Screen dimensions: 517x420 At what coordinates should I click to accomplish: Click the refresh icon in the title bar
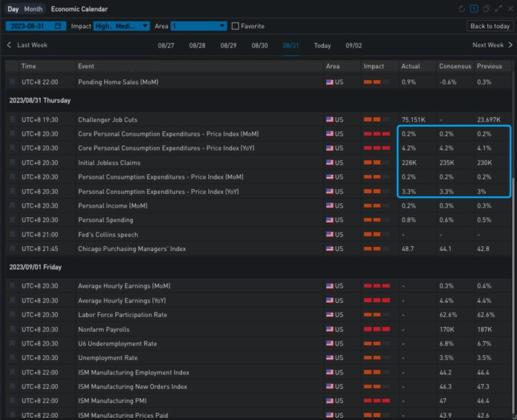pyautogui.click(x=462, y=9)
